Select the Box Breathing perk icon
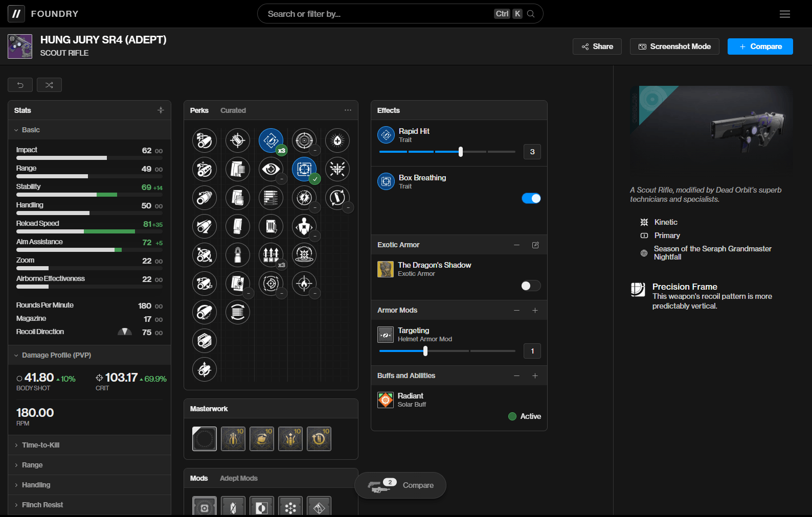Image resolution: width=812 pixels, height=517 pixels. (x=304, y=169)
